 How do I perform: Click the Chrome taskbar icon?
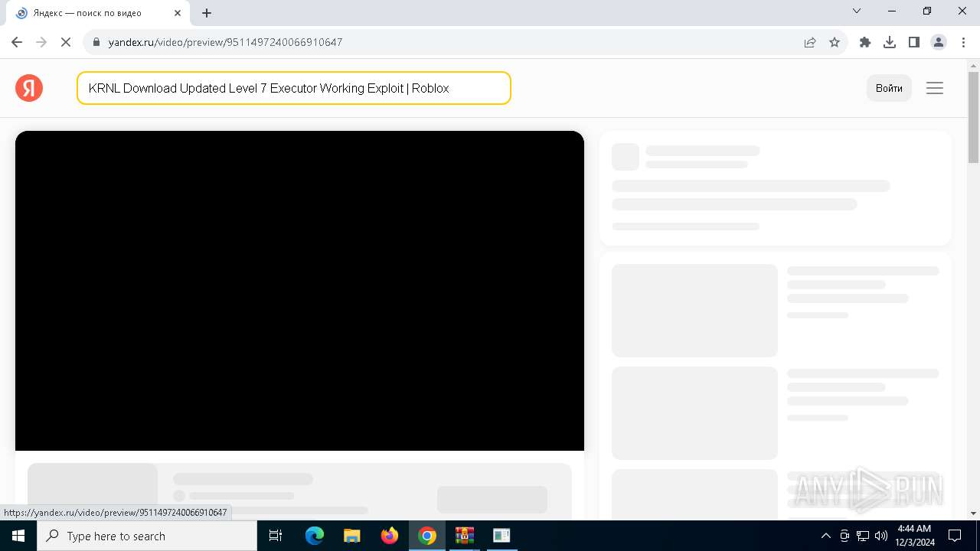pyautogui.click(x=427, y=536)
